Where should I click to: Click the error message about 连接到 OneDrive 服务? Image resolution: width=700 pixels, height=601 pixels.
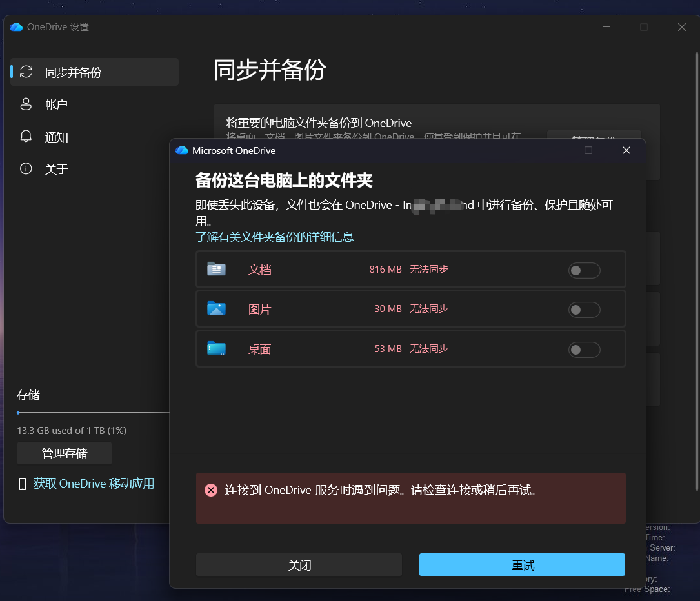coord(381,490)
